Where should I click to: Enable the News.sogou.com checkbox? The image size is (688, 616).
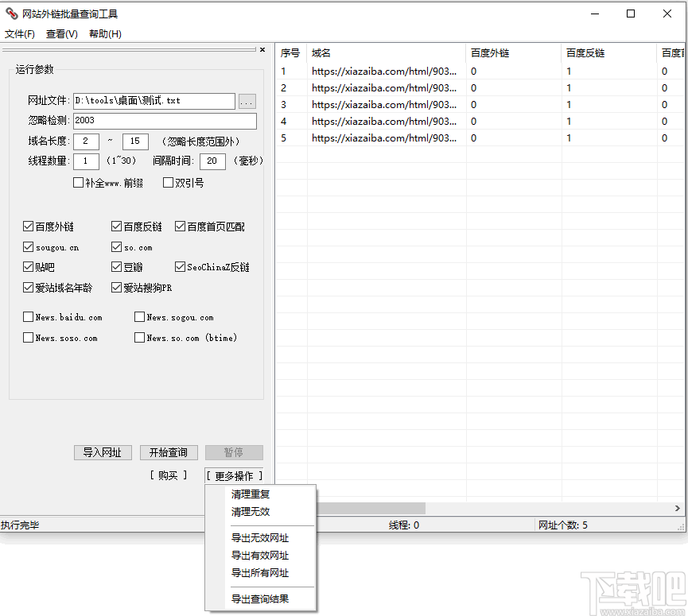click(139, 316)
